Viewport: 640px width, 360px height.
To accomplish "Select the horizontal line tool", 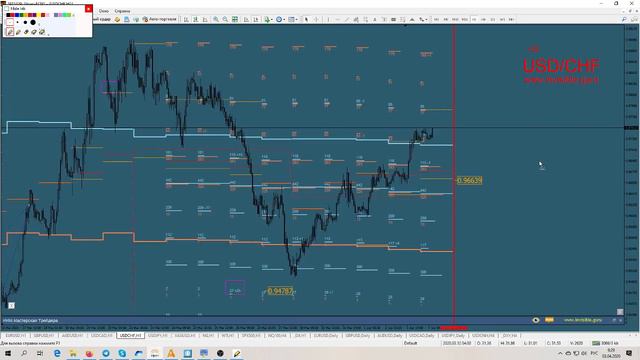I will click(338, 19).
